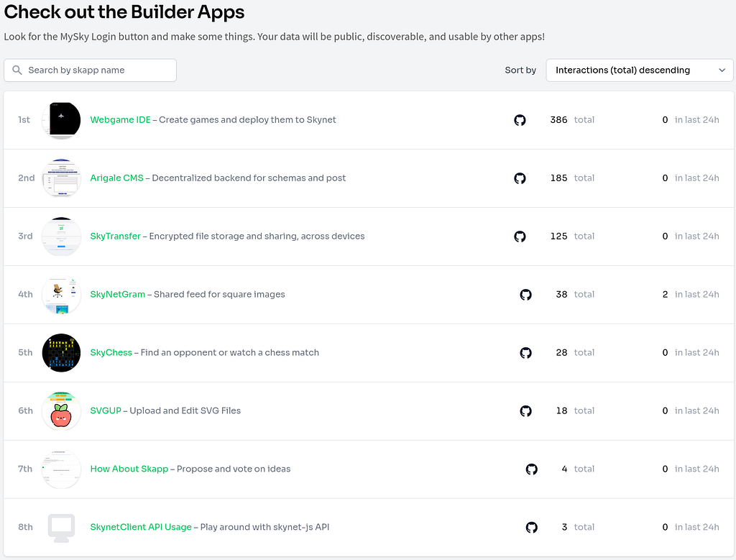Open the Sort by dropdown
The width and height of the screenshot is (736, 560).
point(639,70)
